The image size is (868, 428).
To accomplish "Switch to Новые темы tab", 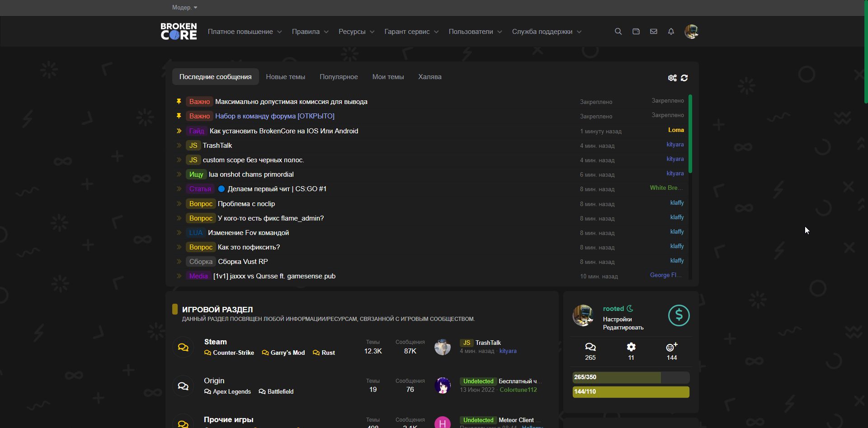I will [286, 77].
